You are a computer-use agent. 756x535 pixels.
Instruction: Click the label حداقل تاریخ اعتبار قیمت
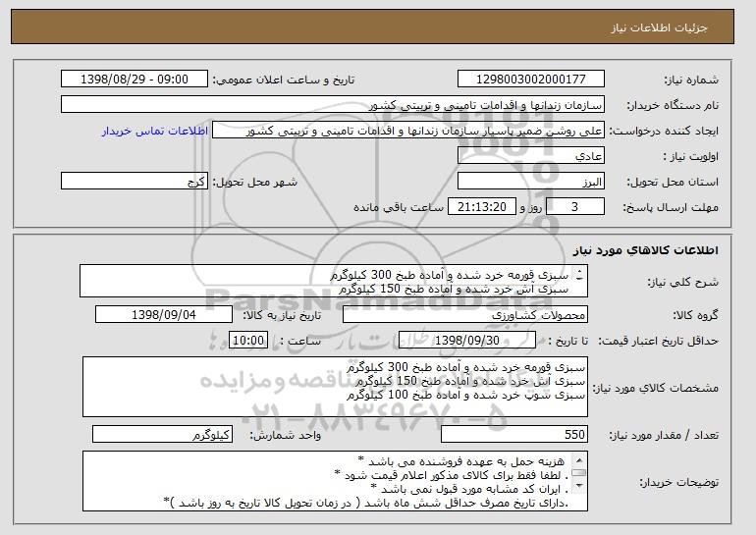click(659, 341)
